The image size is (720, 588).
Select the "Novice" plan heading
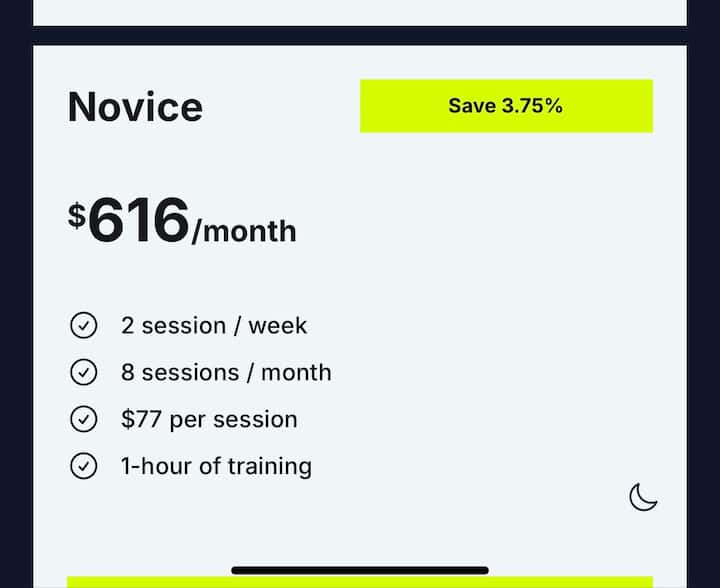pos(135,107)
